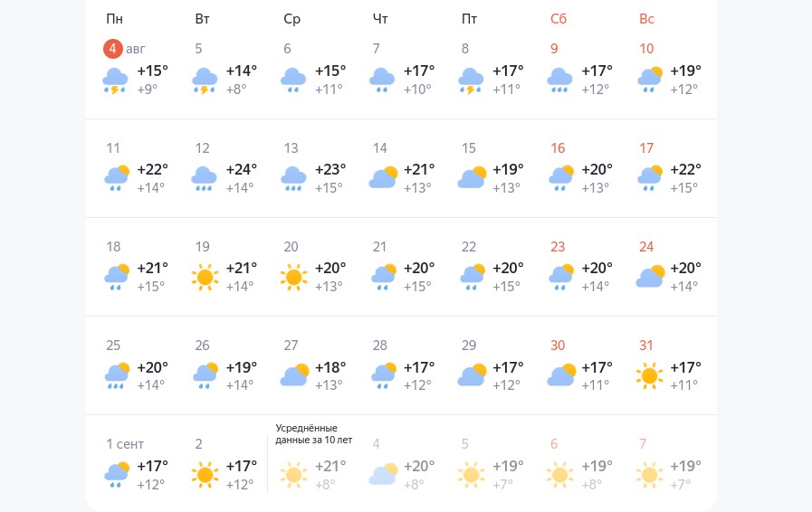Click the sunny icon for August 31
Viewport: 812px width, 512px height.
pyautogui.click(x=649, y=375)
